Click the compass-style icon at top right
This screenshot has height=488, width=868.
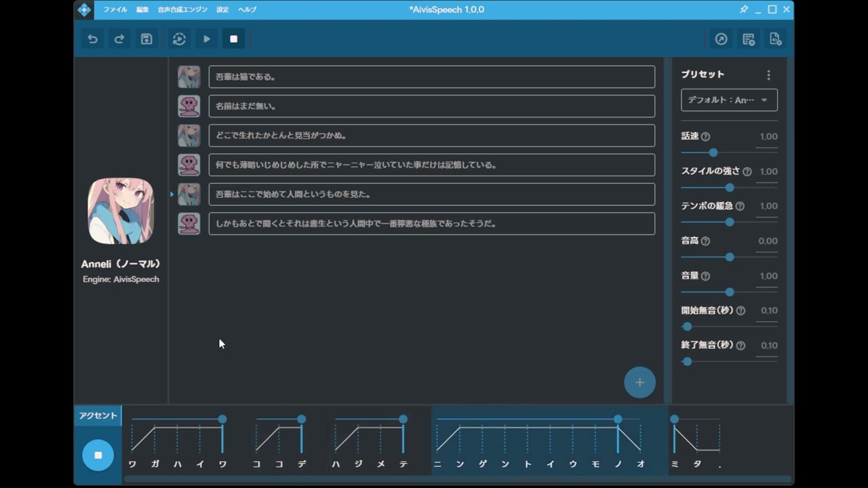pos(722,39)
